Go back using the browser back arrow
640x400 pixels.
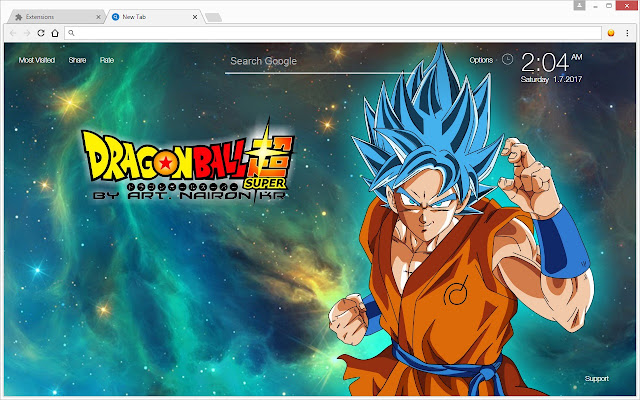click(13, 33)
